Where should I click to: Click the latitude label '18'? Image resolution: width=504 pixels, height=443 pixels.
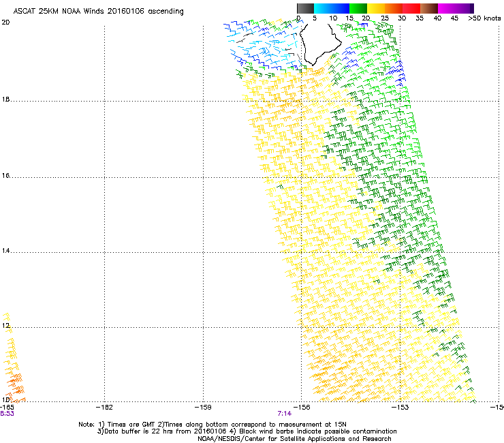pos(5,100)
